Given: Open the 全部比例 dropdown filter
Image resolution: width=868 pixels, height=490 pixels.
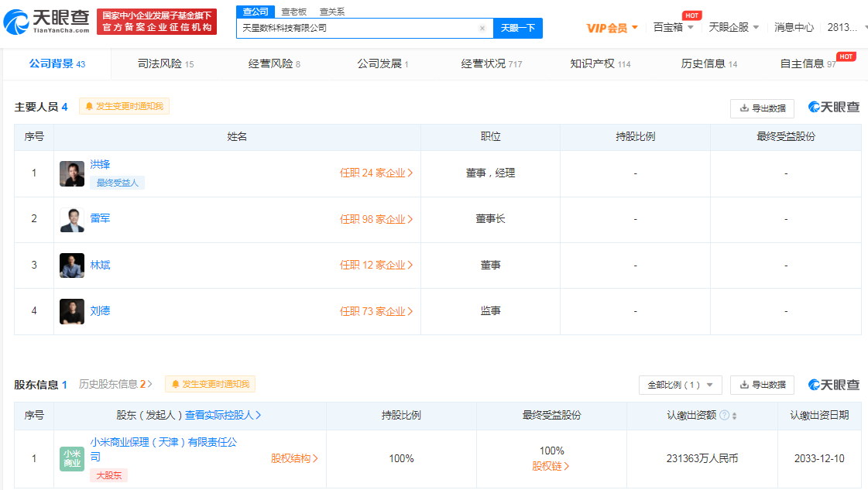Looking at the screenshot, I should [x=680, y=385].
